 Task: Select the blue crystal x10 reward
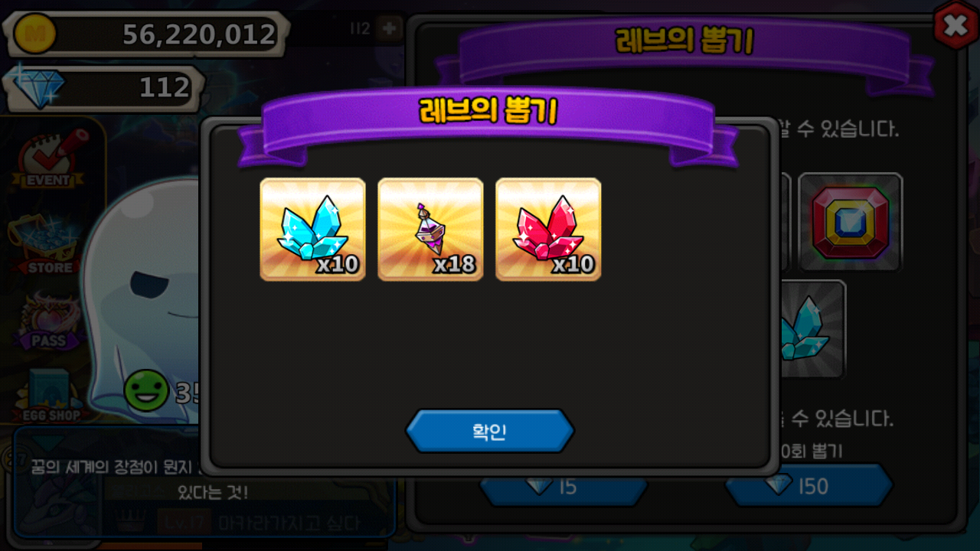(312, 230)
